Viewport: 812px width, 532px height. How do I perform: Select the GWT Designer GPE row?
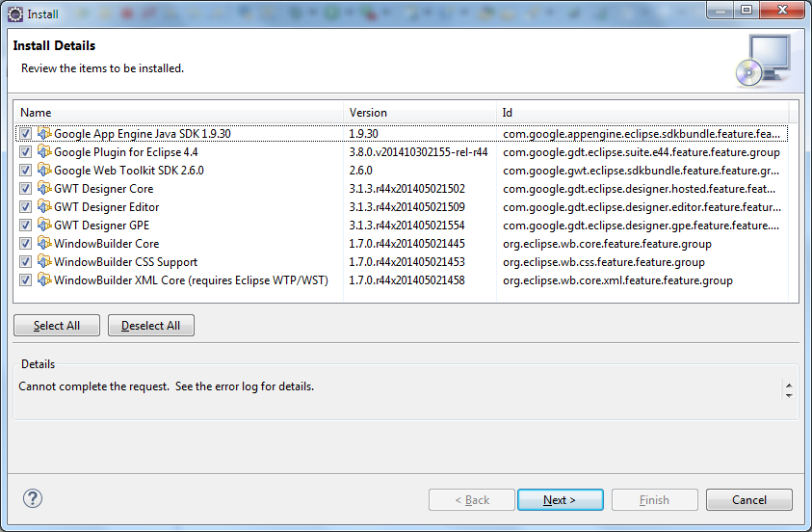402,226
